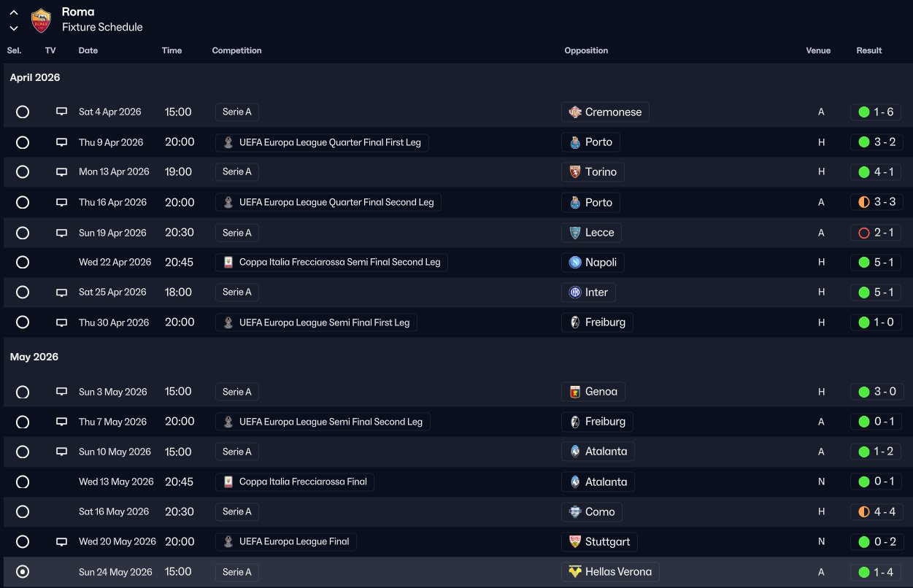Image resolution: width=913 pixels, height=588 pixels.
Task: Click Coppa Italia icon on Napoli fixture
Action: [228, 263]
